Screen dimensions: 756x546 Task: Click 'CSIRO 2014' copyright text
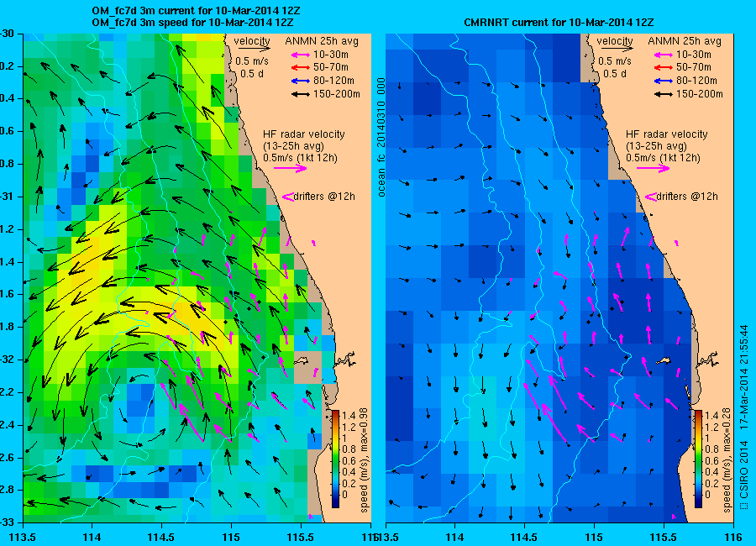click(x=744, y=470)
